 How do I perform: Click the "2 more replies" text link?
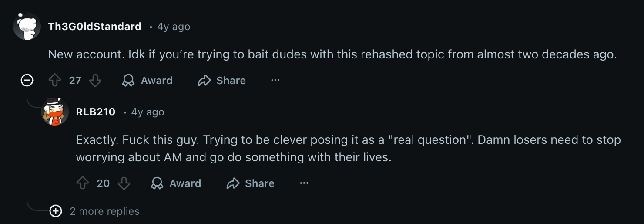pos(105,211)
